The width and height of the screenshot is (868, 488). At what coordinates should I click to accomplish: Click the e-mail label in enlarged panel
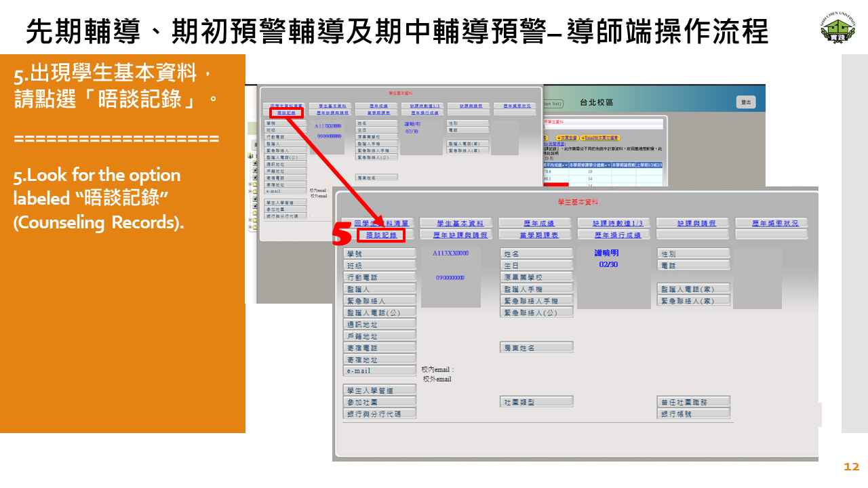point(380,371)
